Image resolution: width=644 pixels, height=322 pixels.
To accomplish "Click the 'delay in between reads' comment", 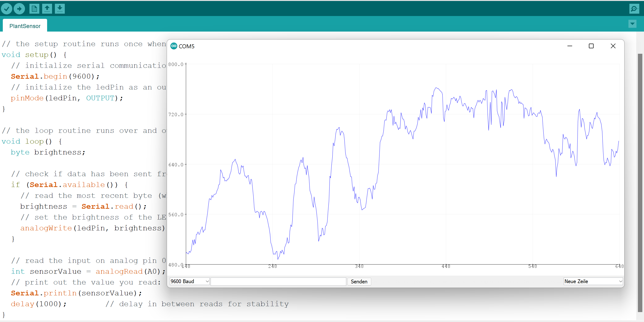I will point(197,304).
